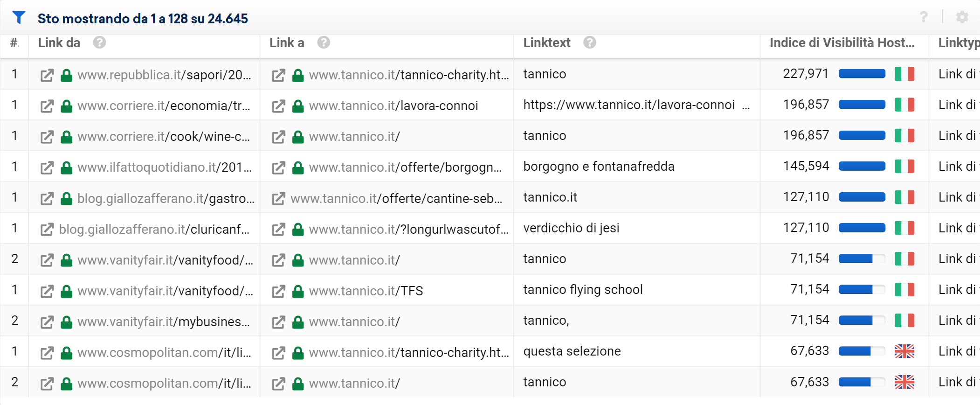980x405 pixels.
Task: Select the 'tannico flying school' link text
Action: click(583, 289)
